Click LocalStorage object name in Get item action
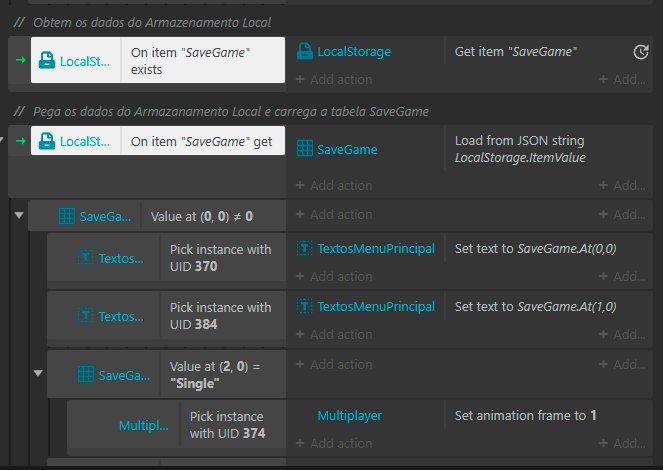Viewport: 663px width, 470px height. [354, 52]
